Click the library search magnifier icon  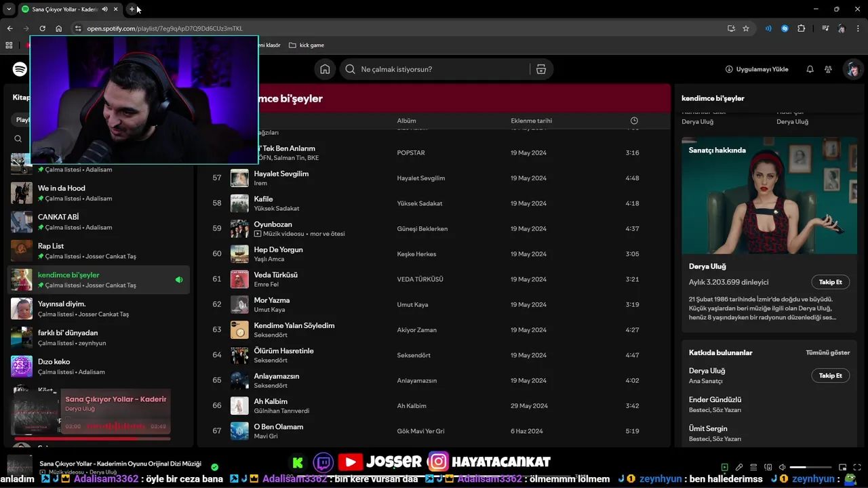coord(18,139)
